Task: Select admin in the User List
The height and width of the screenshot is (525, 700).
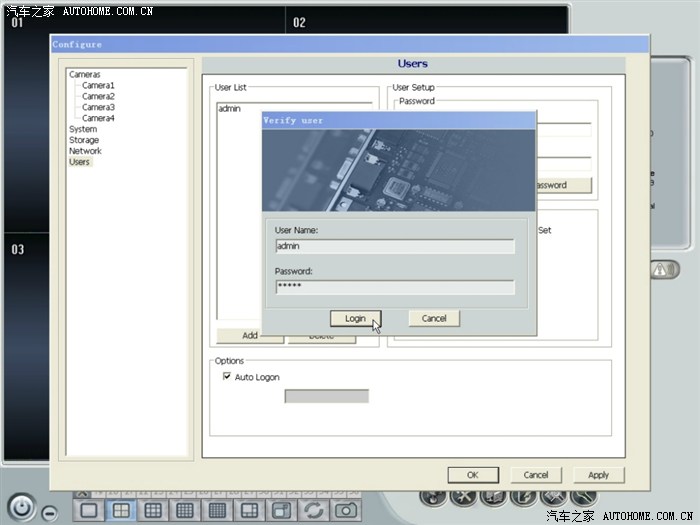Action: click(229, 108)
